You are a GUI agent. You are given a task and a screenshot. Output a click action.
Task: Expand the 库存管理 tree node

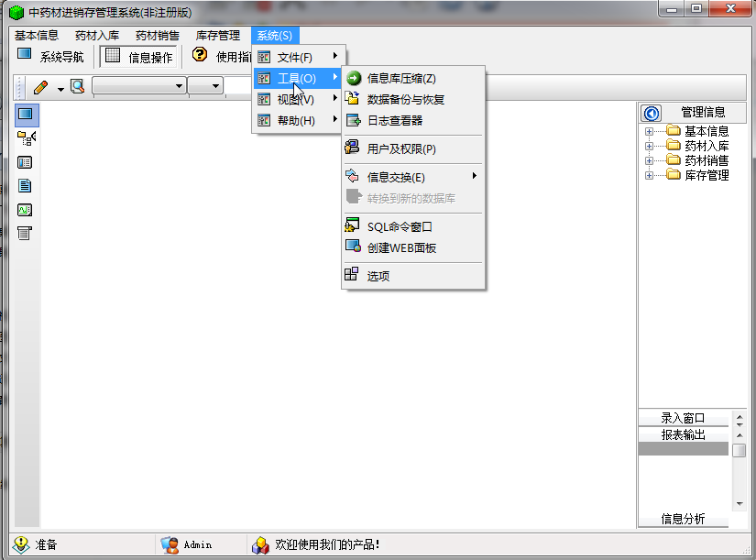(x=649, y=176)
